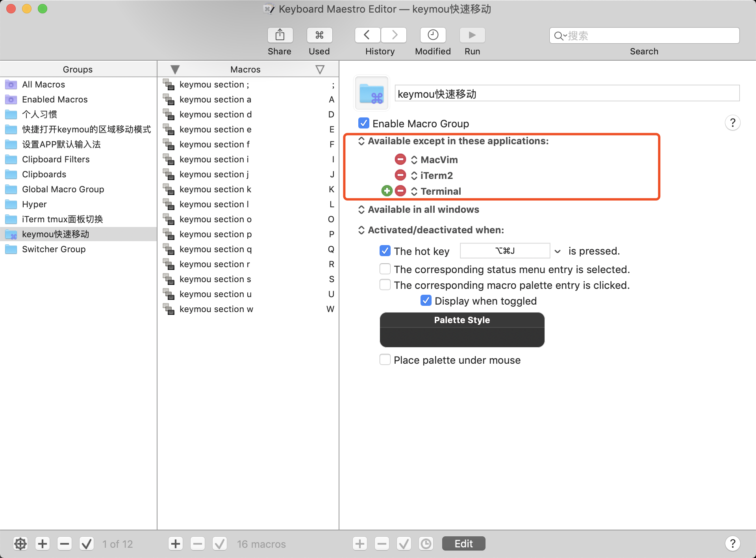Click the macro group folder icon image
The width and height of the screenshot is (756, 558).
coord(372,93)
